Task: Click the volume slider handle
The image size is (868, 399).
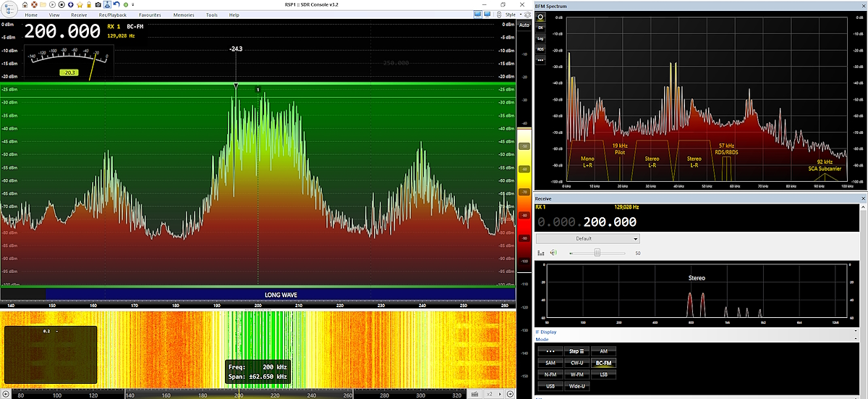Action: tap(597, 253)
